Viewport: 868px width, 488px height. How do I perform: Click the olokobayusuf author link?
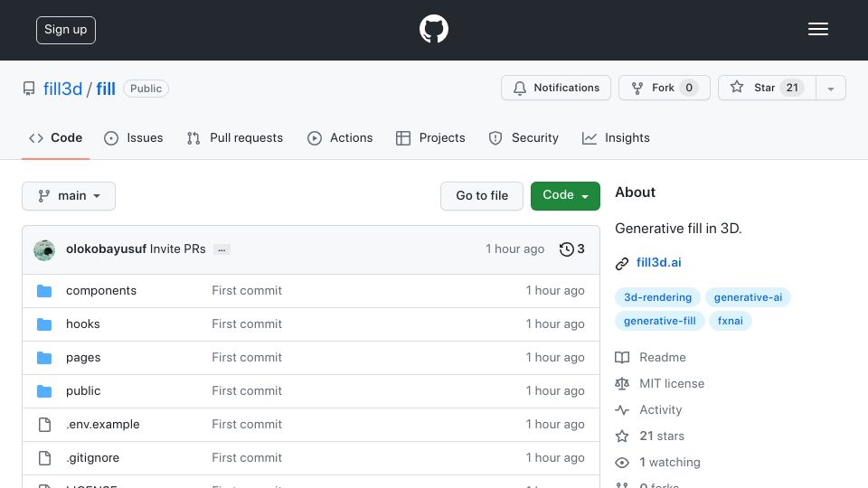[107, 249]
